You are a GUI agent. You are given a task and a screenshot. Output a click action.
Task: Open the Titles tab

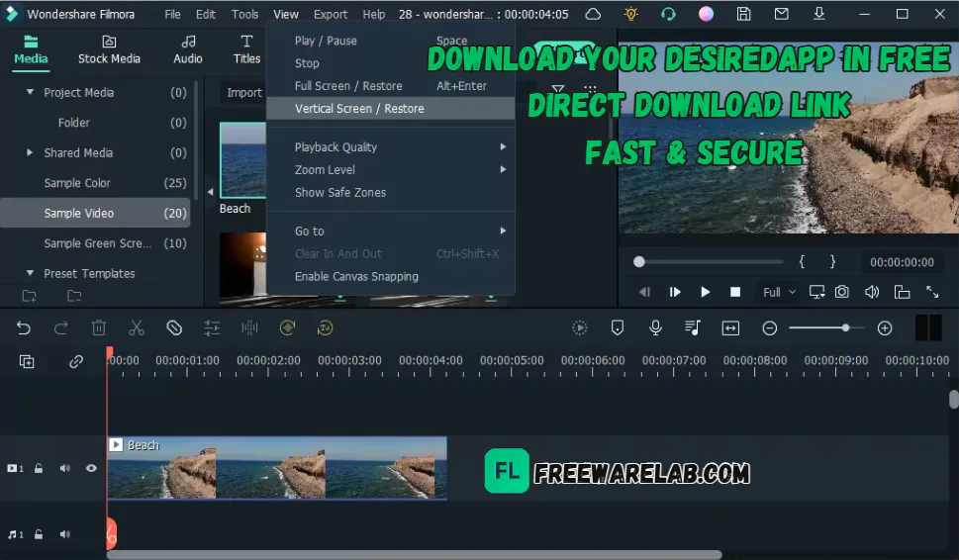click(246, 50)
